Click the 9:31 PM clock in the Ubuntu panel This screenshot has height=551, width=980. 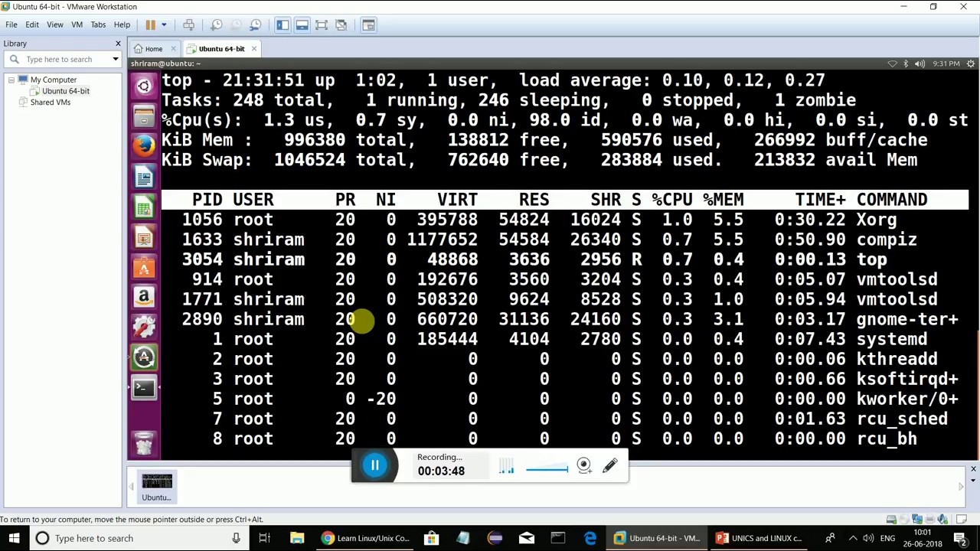(946, 64)
